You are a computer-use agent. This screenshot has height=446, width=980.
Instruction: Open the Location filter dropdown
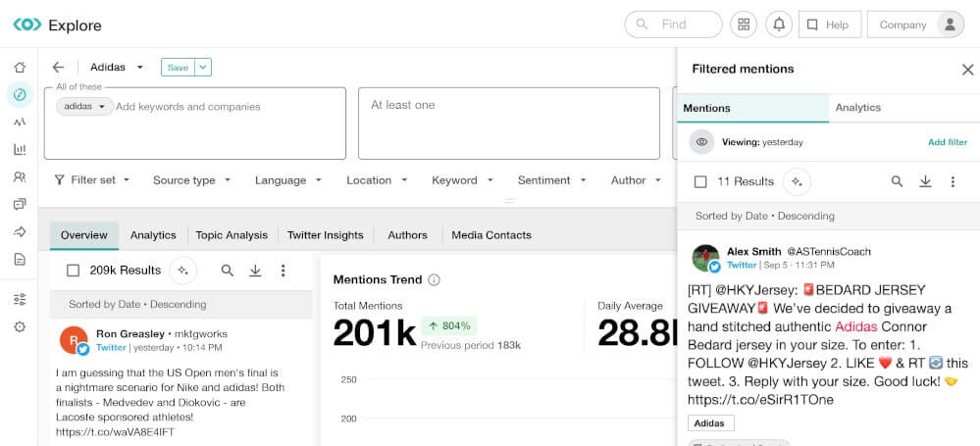click(x=377, y=180)
